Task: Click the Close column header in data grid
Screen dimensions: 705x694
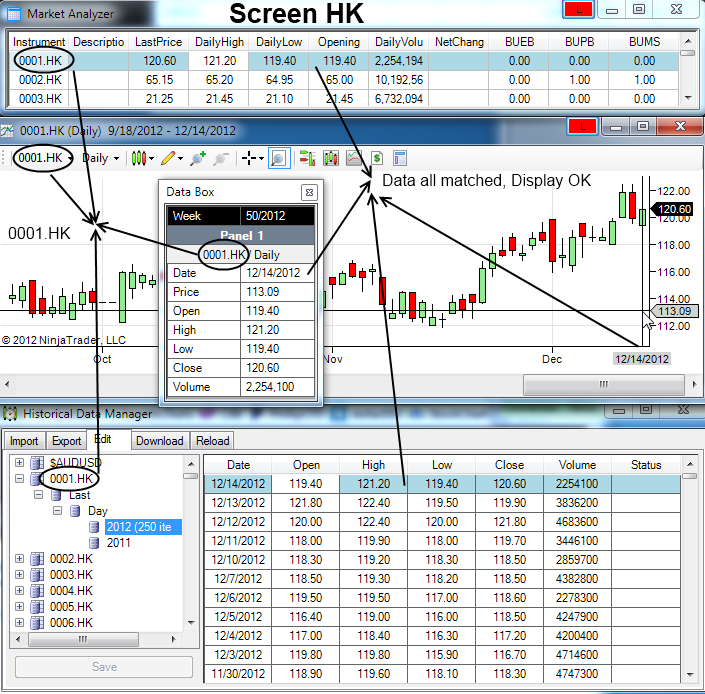Action: click(509, 465)
